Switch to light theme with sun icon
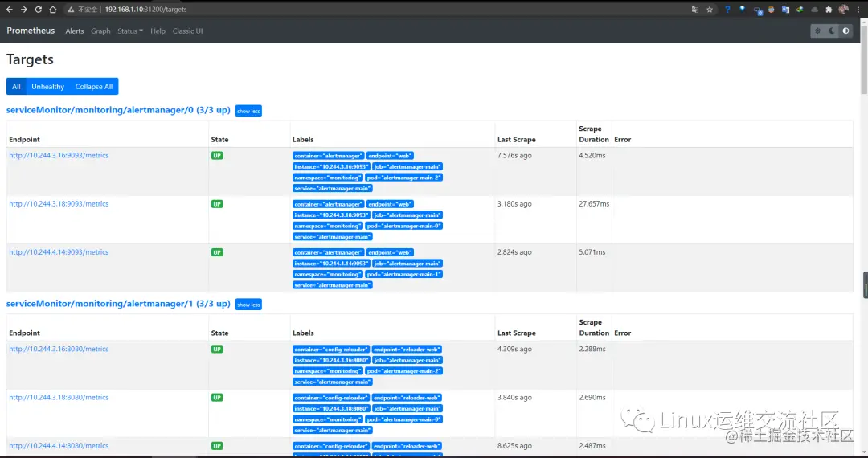This screenshot has height=458, width=868. 817,31
